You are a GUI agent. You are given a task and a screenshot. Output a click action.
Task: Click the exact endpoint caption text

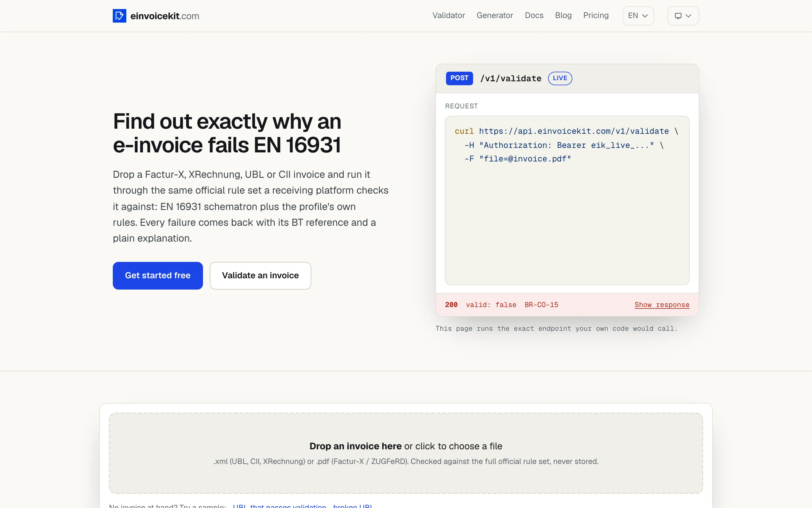(x=556, y=329)
